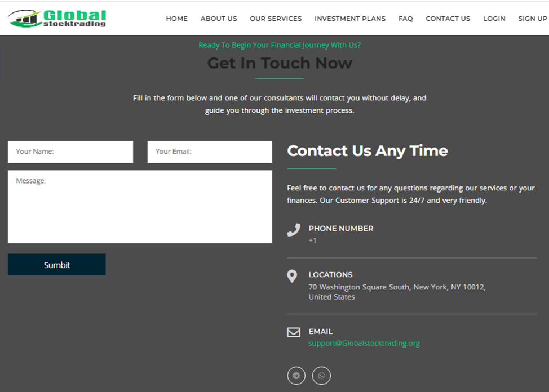
Task: Open the support@Globalstocktrading.org email link
Action: point(364,344)
